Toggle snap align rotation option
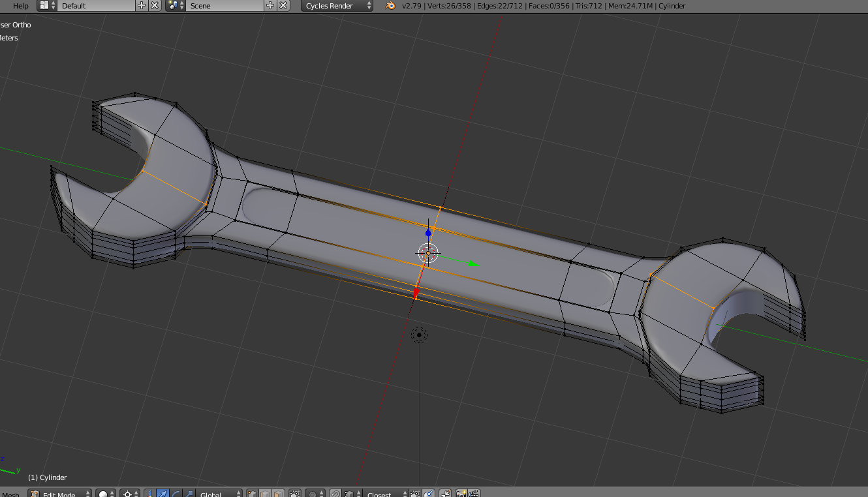868x497 pixels. tap(429, 494)
